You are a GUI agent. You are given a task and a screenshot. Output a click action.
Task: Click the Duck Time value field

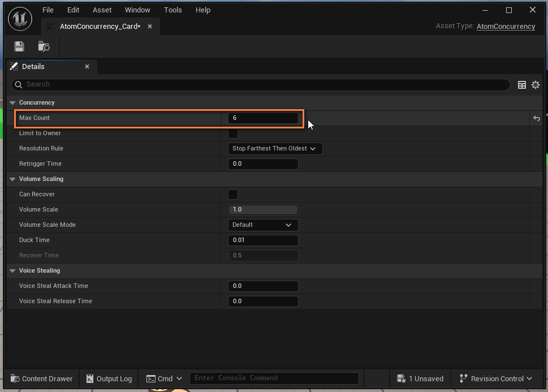pyautogui.click(x=263, y=240)
